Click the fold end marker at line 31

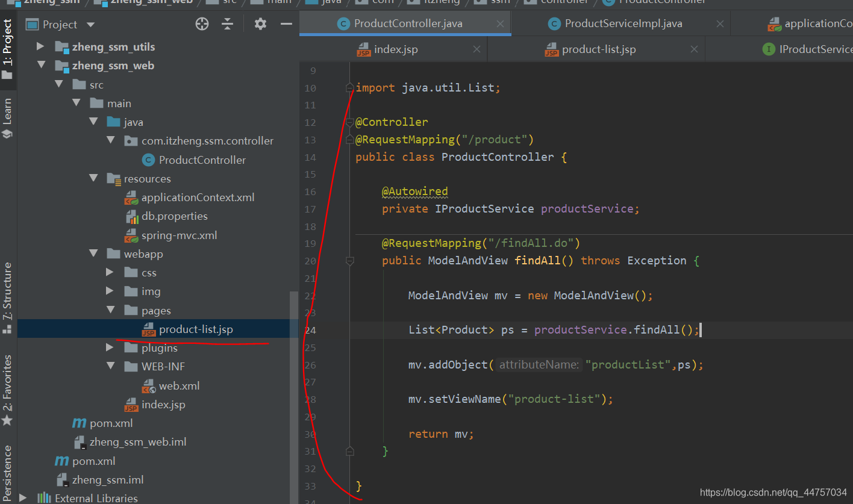[x=350, y=450]
